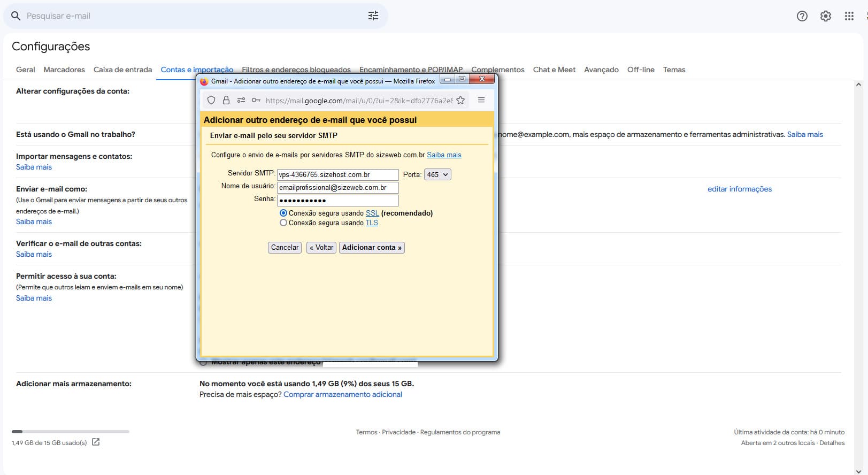
Task: Open Firefox hamburger menu in popup
Action: click(x=481, y=100)
